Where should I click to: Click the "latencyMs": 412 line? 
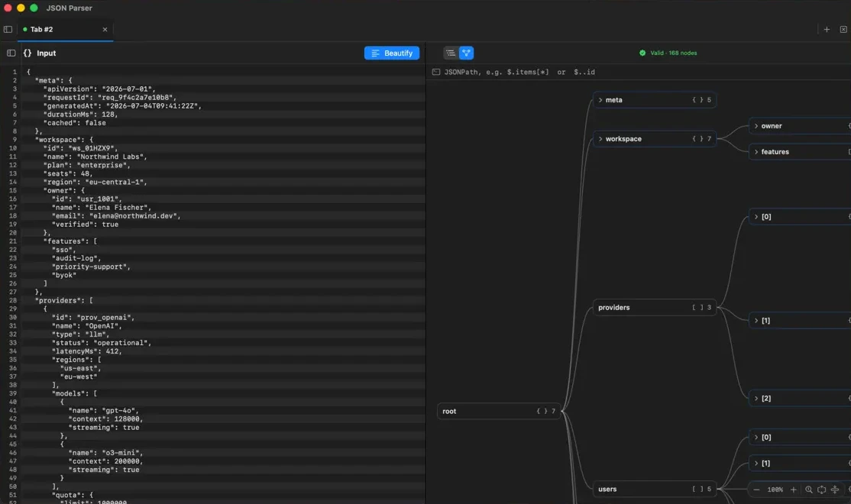[x=87, y=351]
